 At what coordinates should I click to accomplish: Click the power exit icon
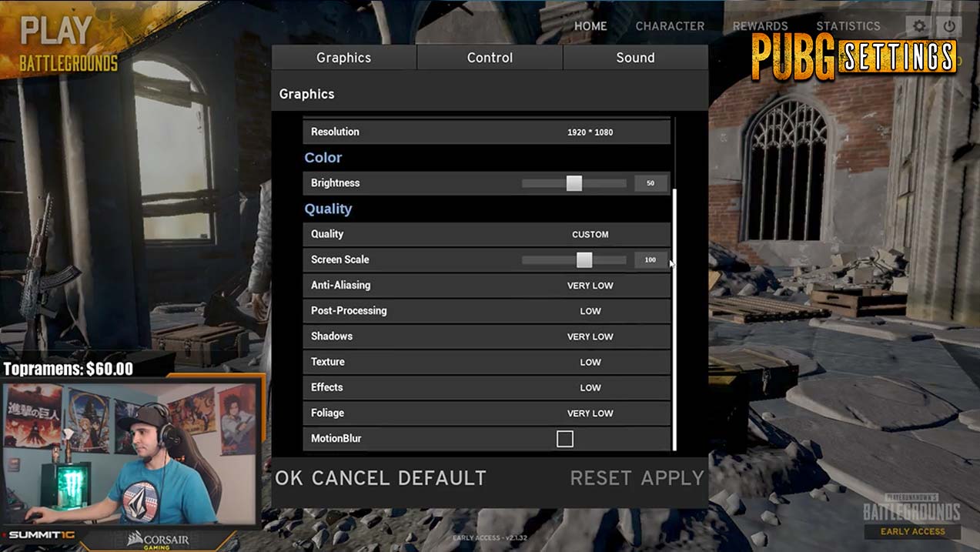click(x=949, y=25)
